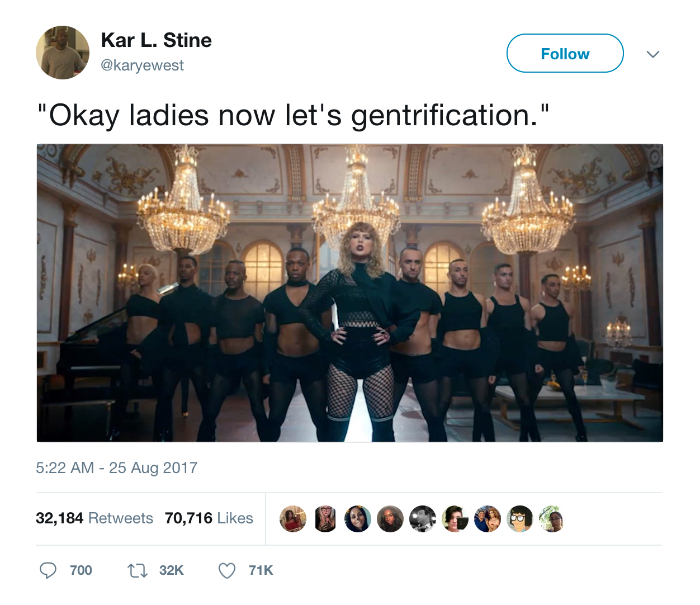Image resolution: width=700 pixels, height=605 pixels.
Task: Open the liker avatar with glasses cartoon
Action: point(520,519)
